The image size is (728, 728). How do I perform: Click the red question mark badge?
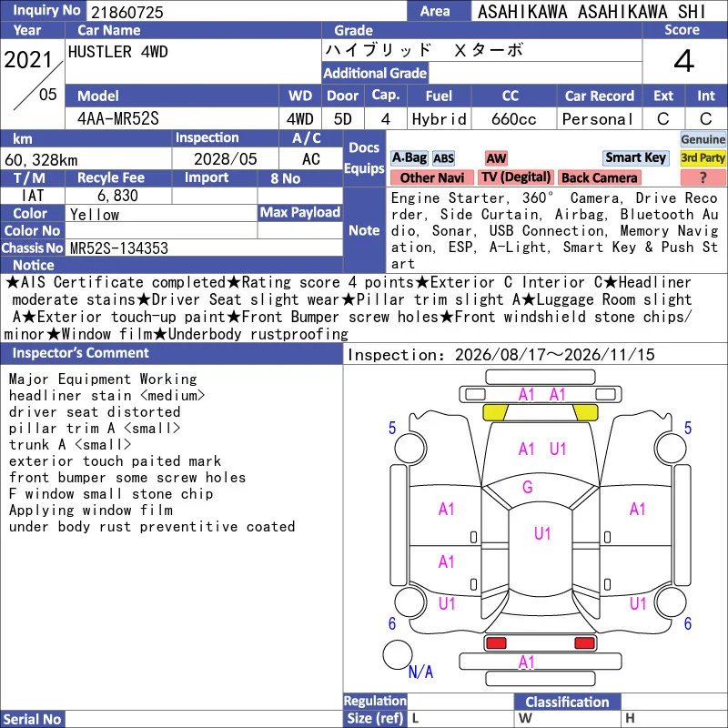[x=703, y=177]
